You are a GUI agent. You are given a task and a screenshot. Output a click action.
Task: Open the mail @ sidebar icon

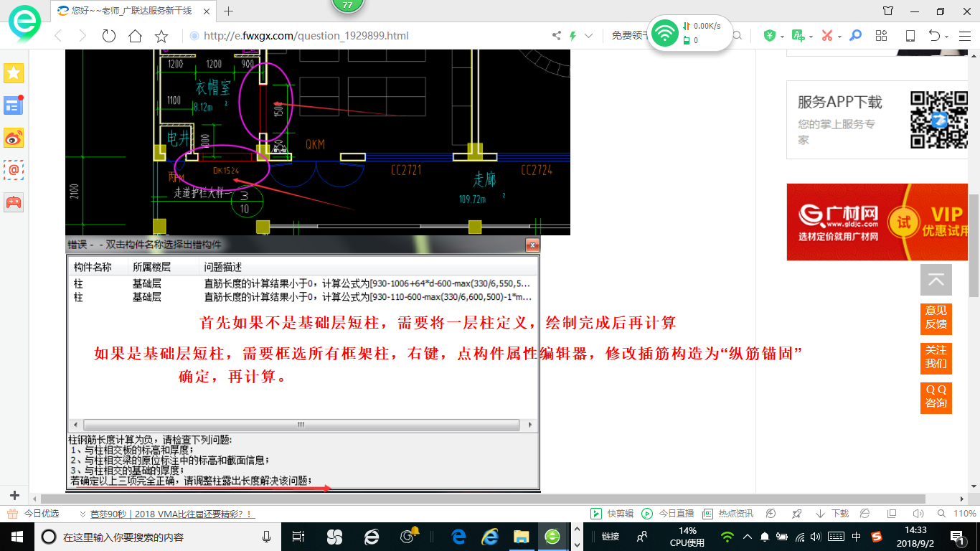[x=14, y=170]
